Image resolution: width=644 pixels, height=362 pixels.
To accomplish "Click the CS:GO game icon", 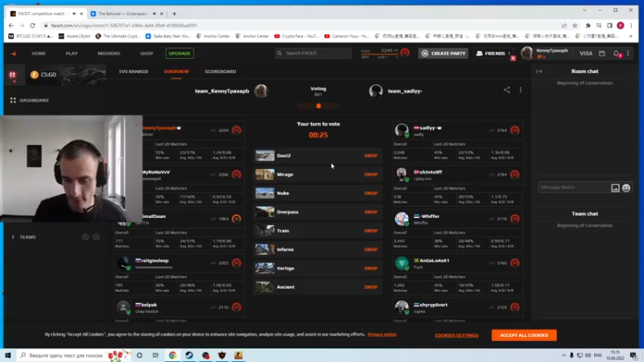I will tap(35, 74).
